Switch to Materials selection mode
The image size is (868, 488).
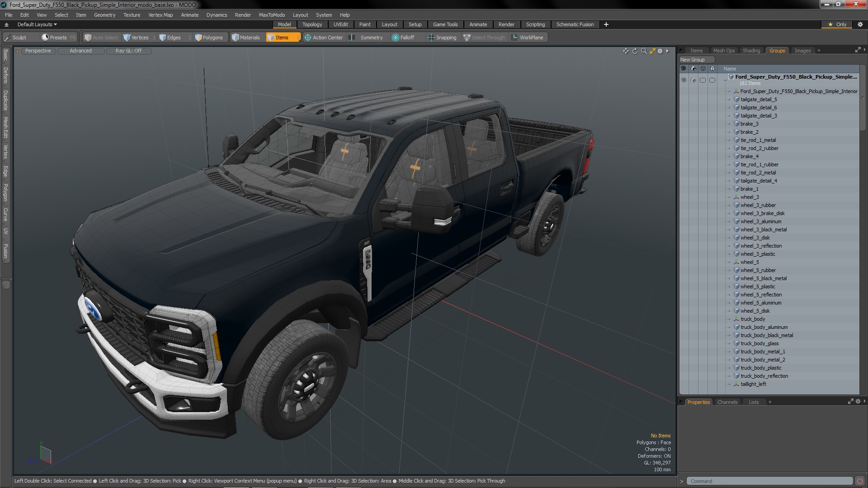[x=246, y=38]
